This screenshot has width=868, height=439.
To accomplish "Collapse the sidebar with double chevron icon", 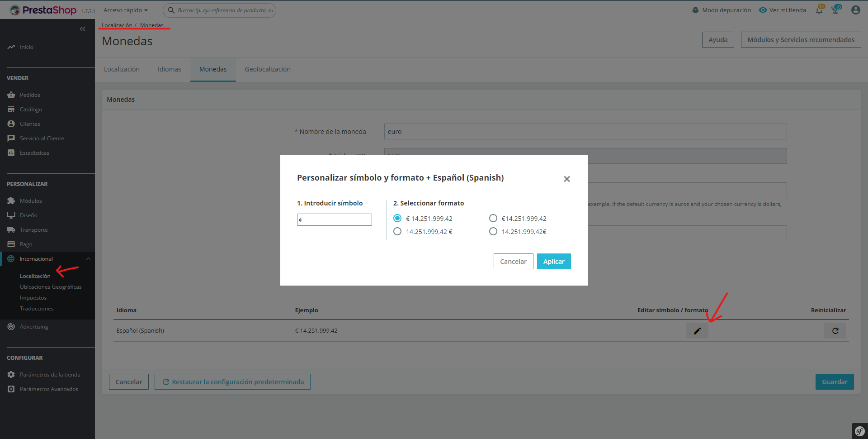I will coord(82,29).
